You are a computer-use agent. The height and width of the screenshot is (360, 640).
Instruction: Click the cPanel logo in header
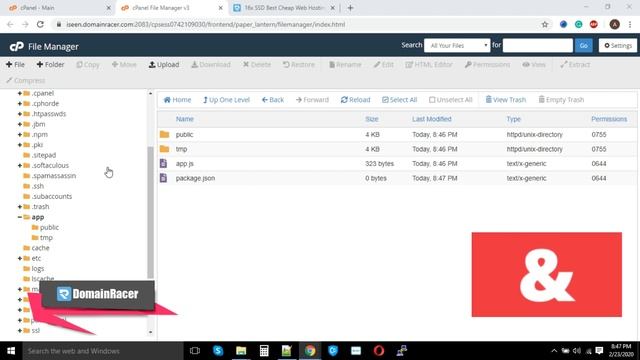tap(17, 47)
